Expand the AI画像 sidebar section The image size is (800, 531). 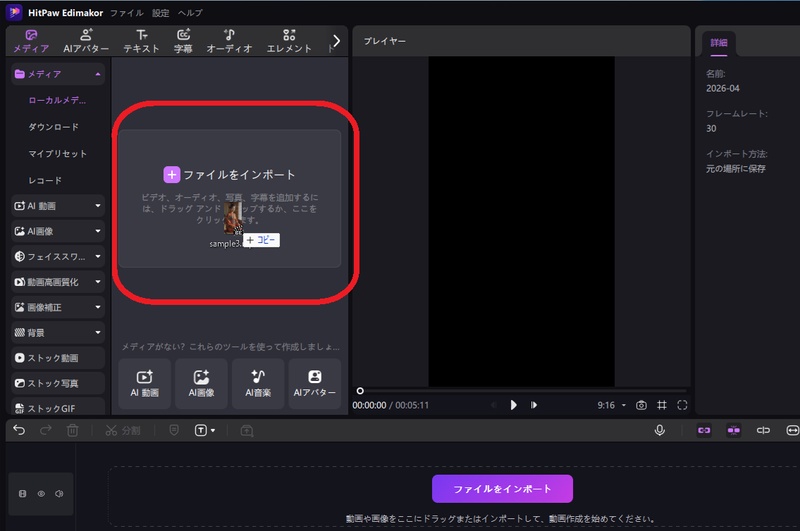[x=58, y=231]
